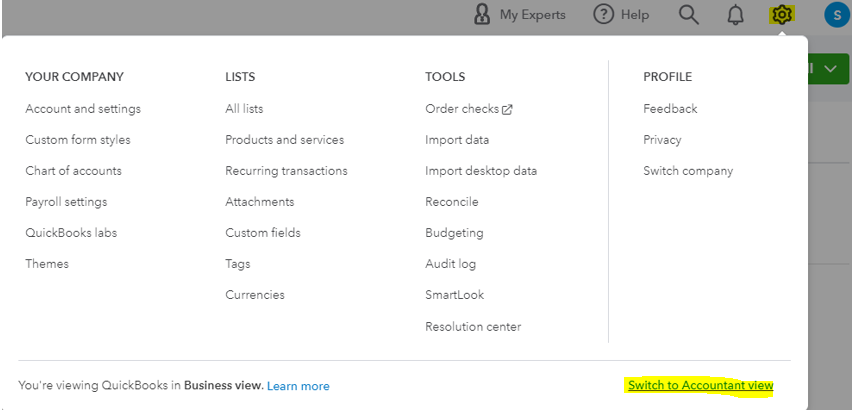Choose Switch company

click(x=688, y=171)
